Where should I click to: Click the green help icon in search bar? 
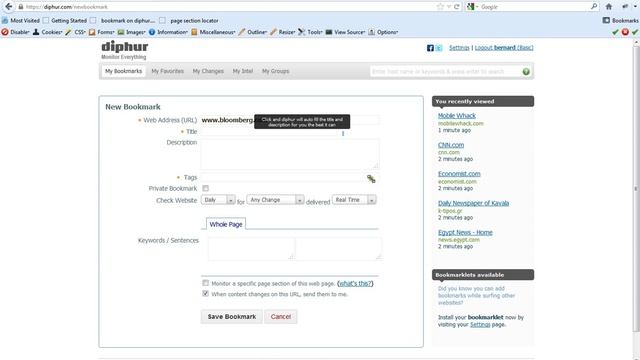(526, 71)
